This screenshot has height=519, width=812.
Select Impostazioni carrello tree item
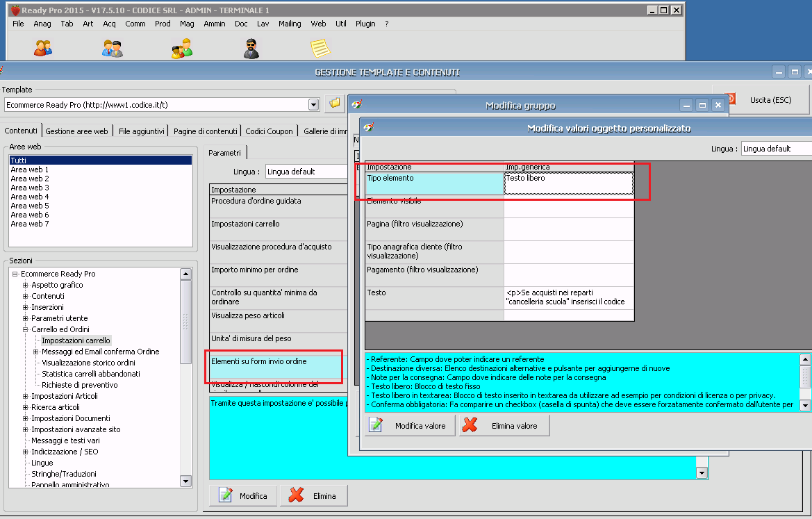[x=76, y=340]
